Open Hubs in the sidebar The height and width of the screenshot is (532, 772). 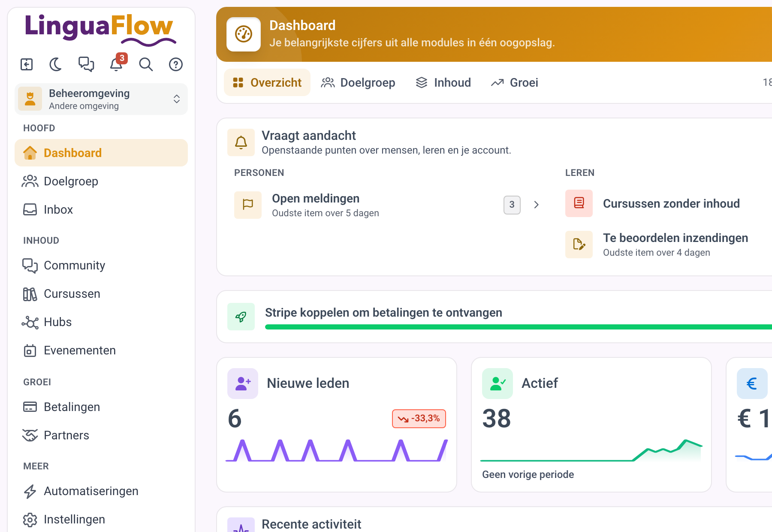[101, 322]
